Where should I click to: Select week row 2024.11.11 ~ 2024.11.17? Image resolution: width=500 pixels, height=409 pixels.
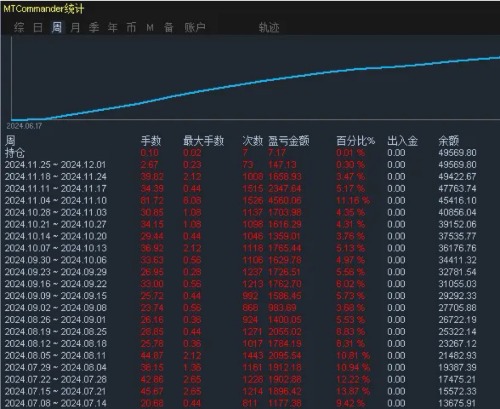coord(241,189)
